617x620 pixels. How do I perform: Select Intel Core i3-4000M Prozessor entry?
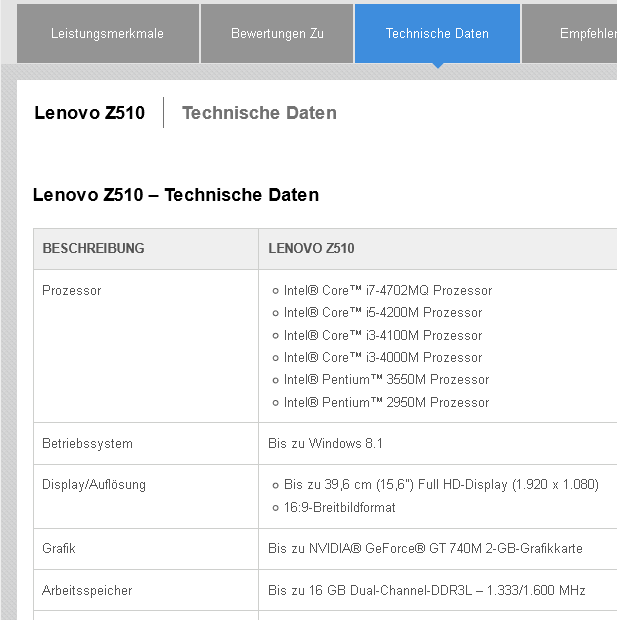[383, 358]
